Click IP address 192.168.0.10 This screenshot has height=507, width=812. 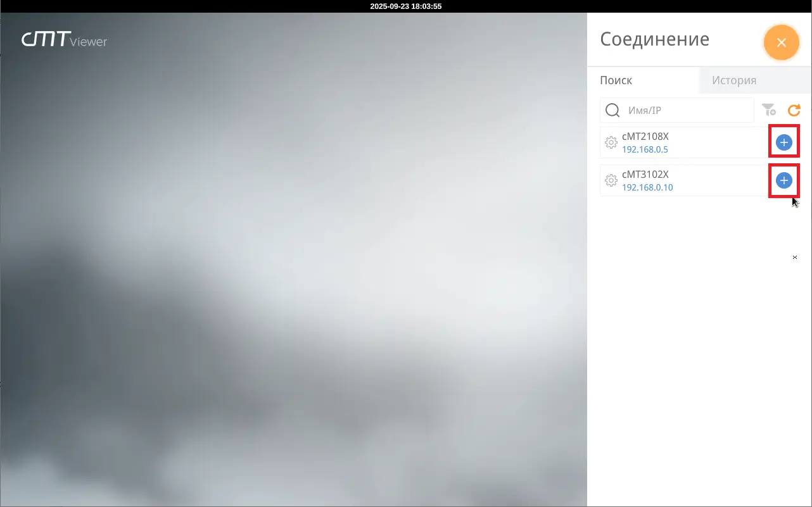647,188
